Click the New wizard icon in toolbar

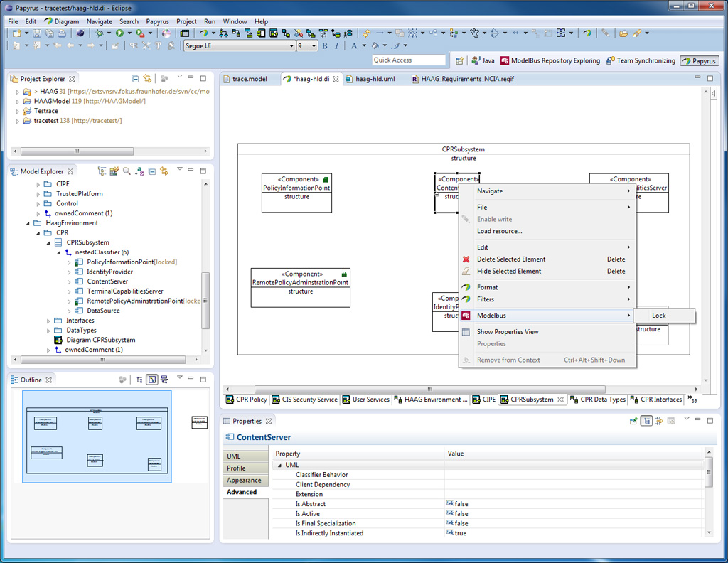pyautogui.click(x=16, y=33)
